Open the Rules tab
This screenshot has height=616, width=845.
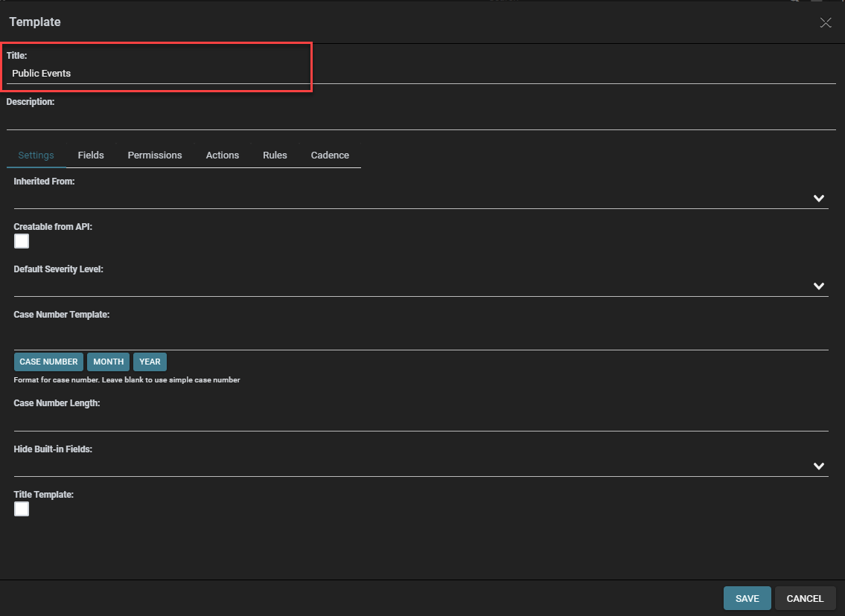click(275, 155)
